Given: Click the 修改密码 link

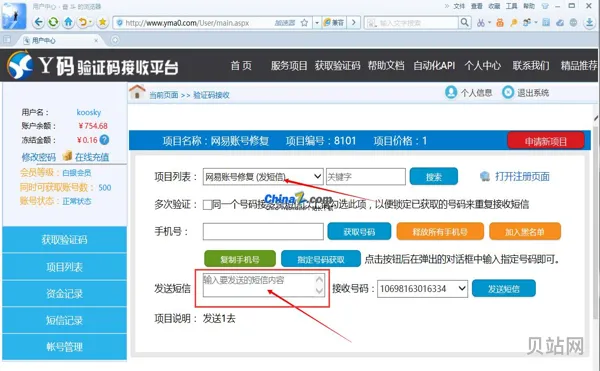Looking at the screenshot, I should tap(38, 157).
